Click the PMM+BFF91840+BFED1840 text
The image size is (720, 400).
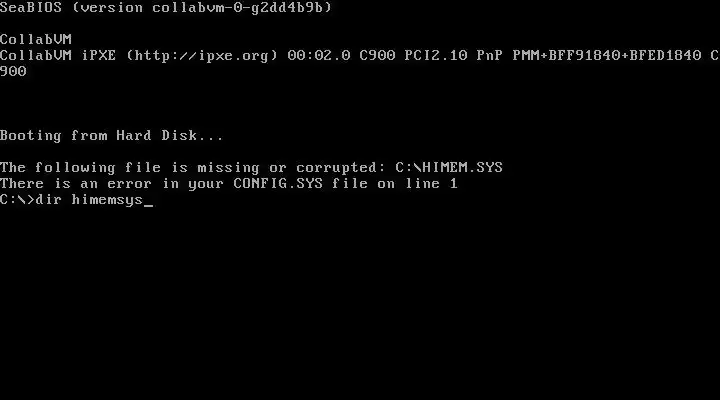tap(607, 56)
